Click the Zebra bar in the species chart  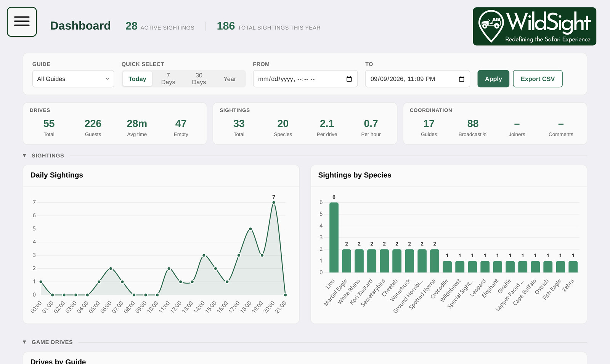tap(573, 267)
